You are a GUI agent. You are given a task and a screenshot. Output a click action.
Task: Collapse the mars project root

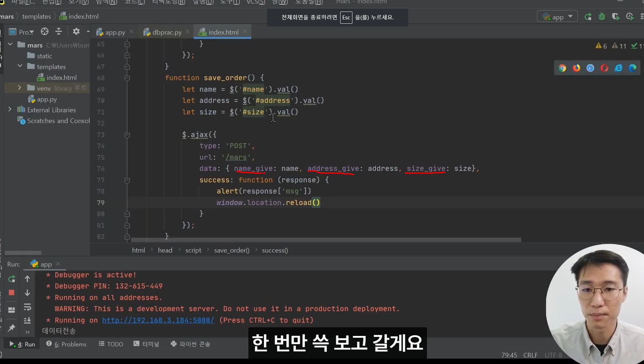click(x=10, y=44)
